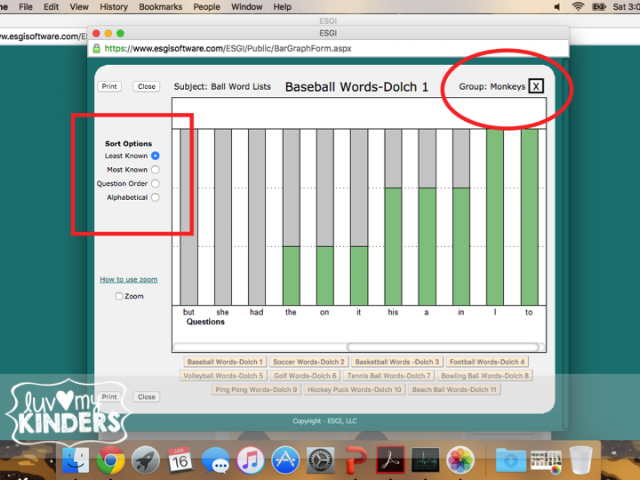The width and height of the screenshot is (640, 480).
Task: Switch to Football Words-Dolch 4 graph
Action: pyautogui.click(x=487, y=362)
